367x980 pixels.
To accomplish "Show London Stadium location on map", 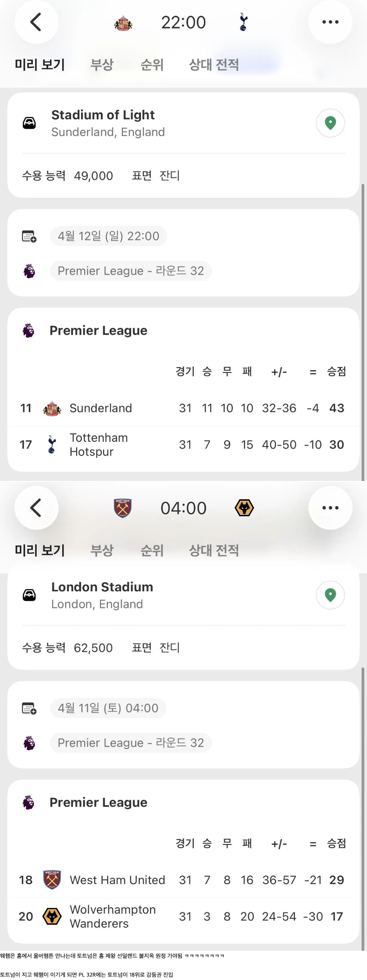I will coord(330,594).
